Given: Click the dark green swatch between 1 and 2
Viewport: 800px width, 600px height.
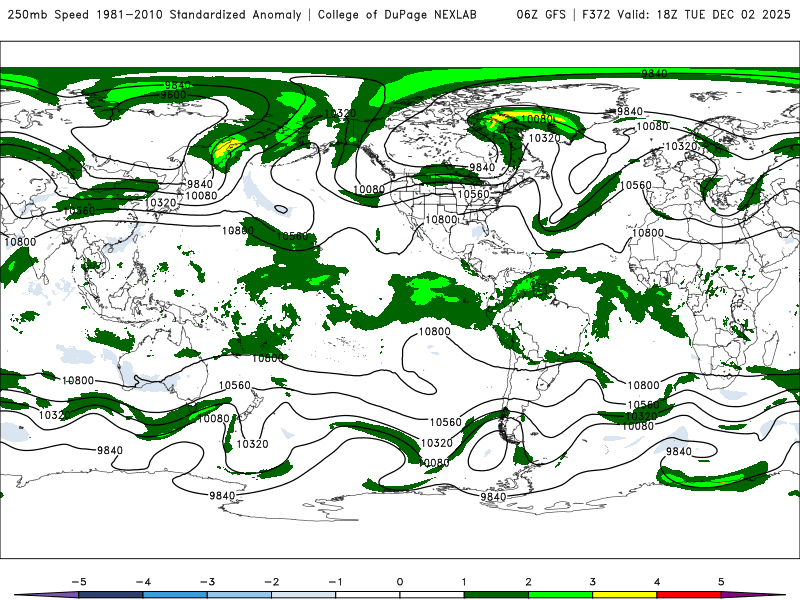Looking at the screenshot, I should (496, 595).
